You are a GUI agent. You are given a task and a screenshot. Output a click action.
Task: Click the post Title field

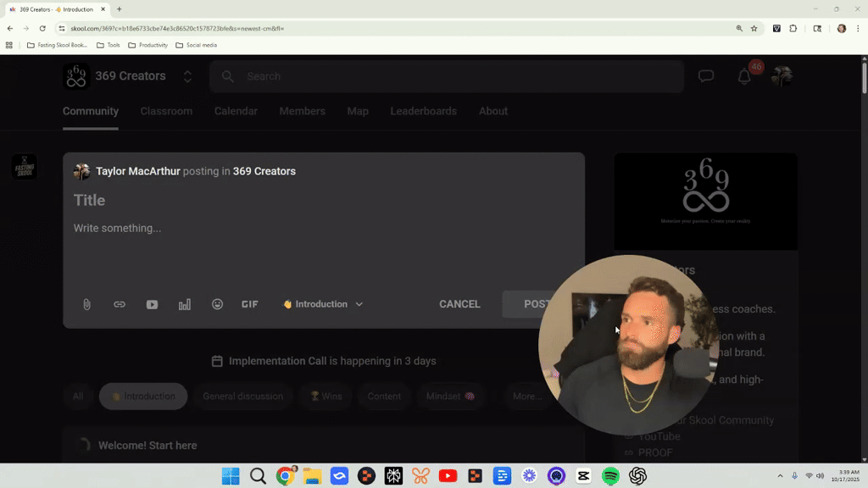[x=323, y=200]
